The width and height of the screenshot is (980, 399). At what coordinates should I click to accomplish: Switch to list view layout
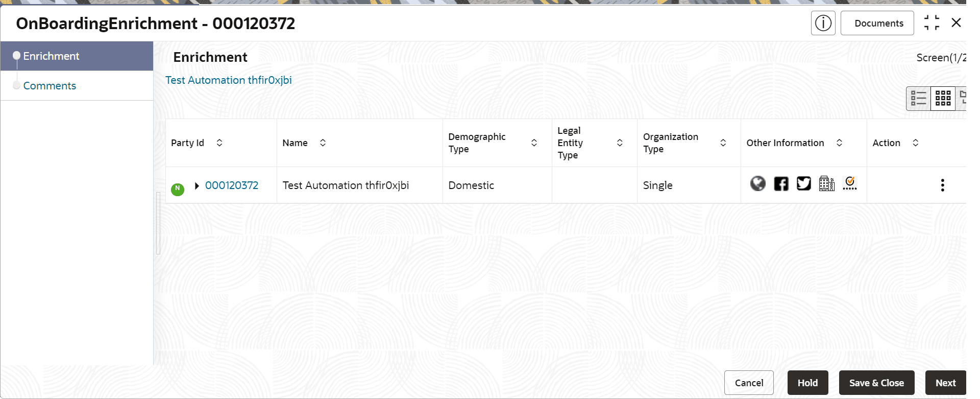[x=918, y=98]
